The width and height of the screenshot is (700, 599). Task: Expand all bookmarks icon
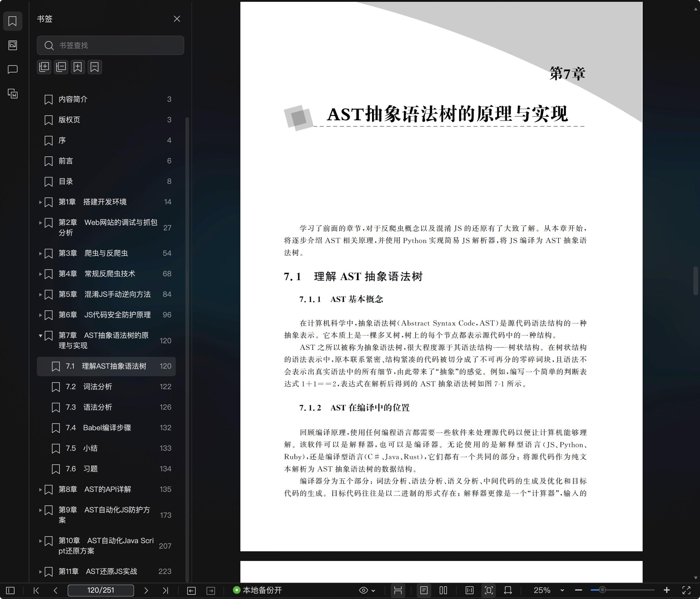pyautogui.click(x=44, y=67)
